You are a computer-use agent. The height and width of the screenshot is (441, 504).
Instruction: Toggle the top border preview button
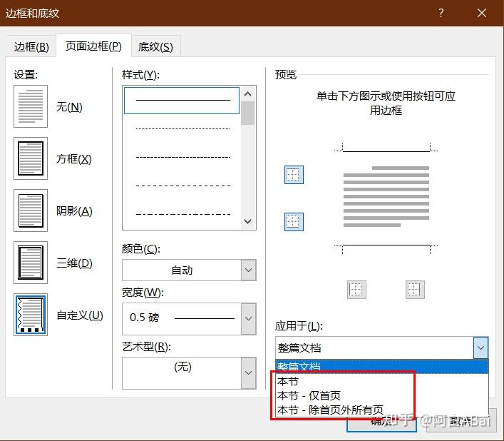pyautogui.click(x=294, y=175)
